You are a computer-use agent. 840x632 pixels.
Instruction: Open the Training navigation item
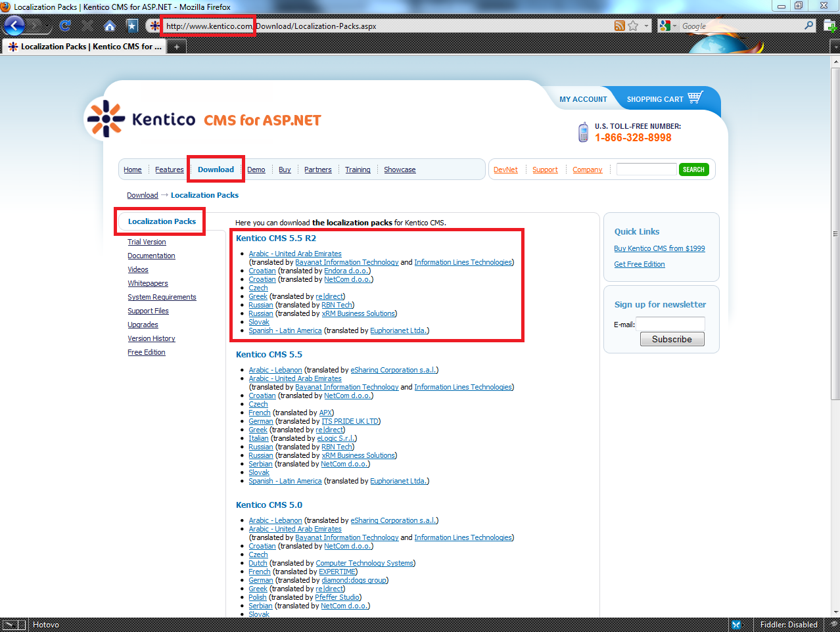tap(358, 169)
